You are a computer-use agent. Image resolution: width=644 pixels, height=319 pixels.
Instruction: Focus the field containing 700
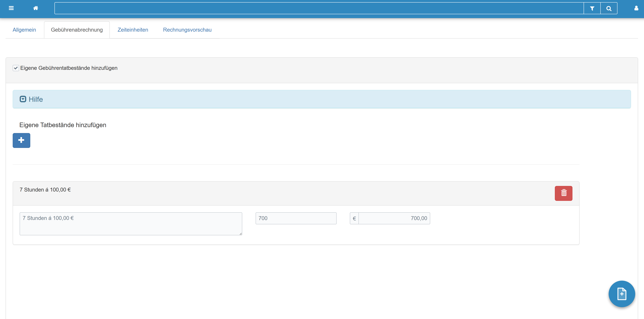point(296,218)
